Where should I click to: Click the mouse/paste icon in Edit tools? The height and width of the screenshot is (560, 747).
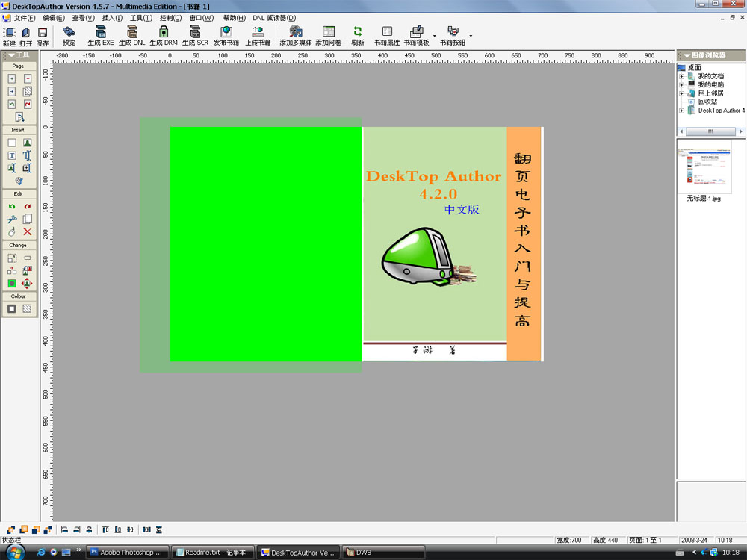pyautogui.click(x=12, y=231)
